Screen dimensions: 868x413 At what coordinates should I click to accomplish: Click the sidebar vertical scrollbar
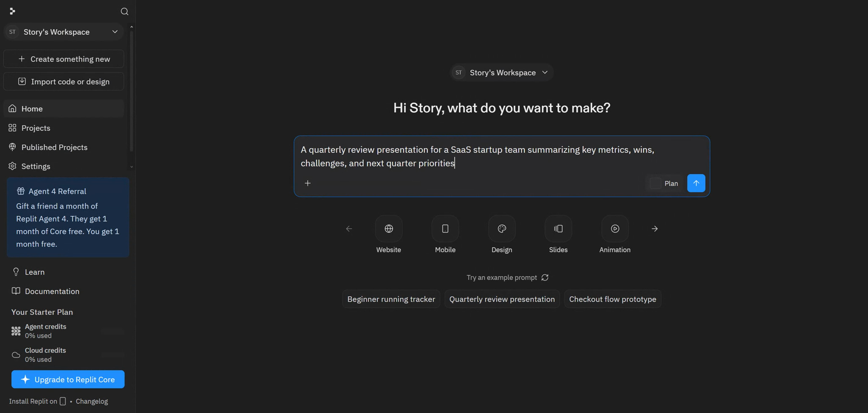point(131,91)
